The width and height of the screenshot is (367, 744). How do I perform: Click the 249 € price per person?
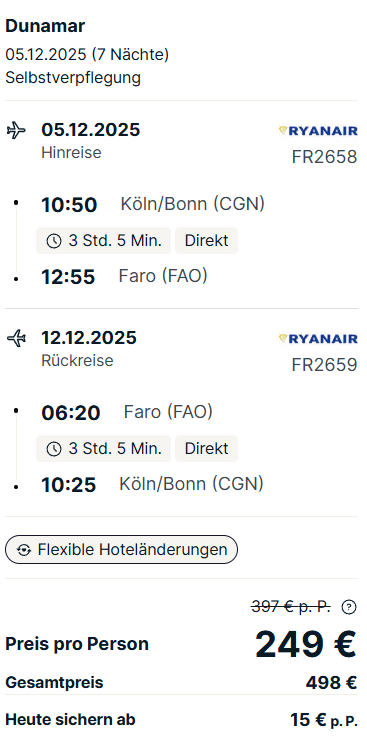[306, 644]
